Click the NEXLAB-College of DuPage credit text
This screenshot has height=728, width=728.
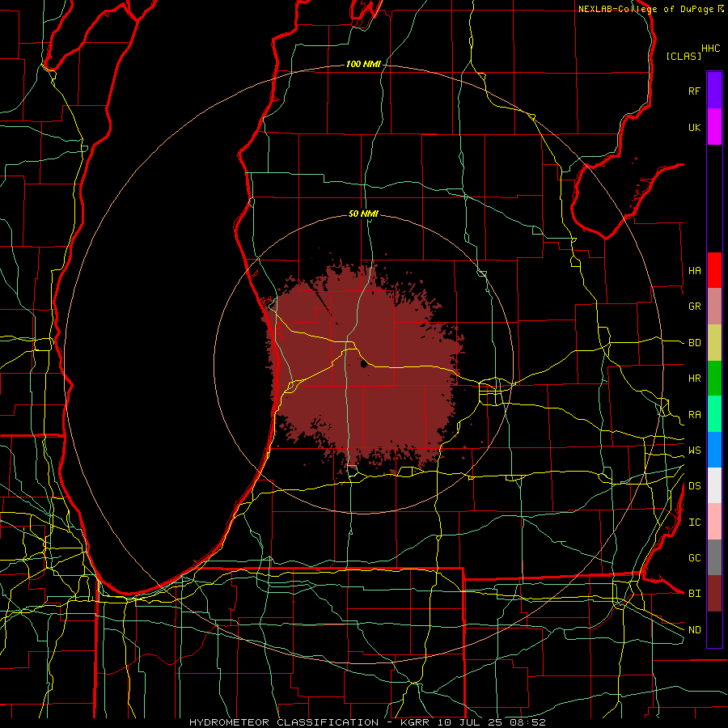[645, 9]
